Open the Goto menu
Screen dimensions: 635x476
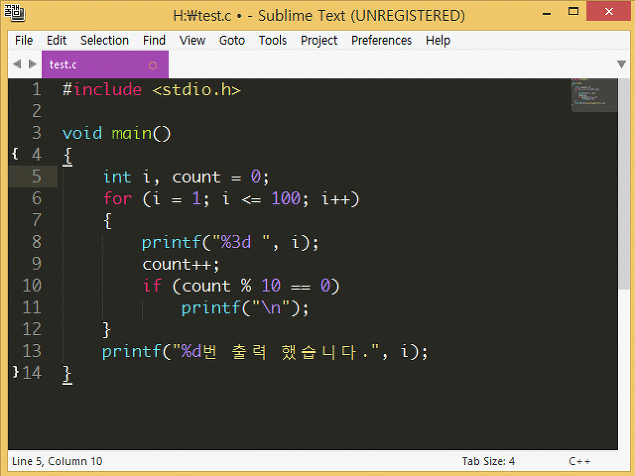click(x=232, y=41)
